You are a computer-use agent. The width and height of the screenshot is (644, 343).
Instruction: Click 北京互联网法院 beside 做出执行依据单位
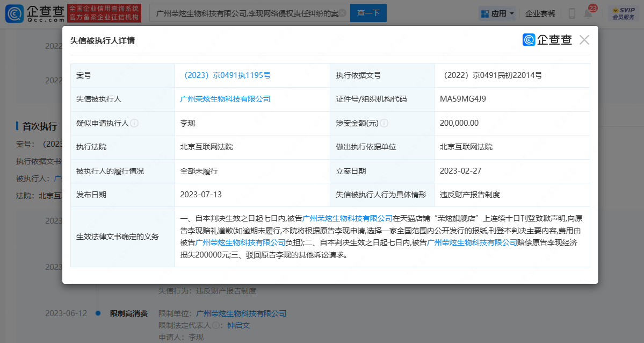[x=466, y=147]
